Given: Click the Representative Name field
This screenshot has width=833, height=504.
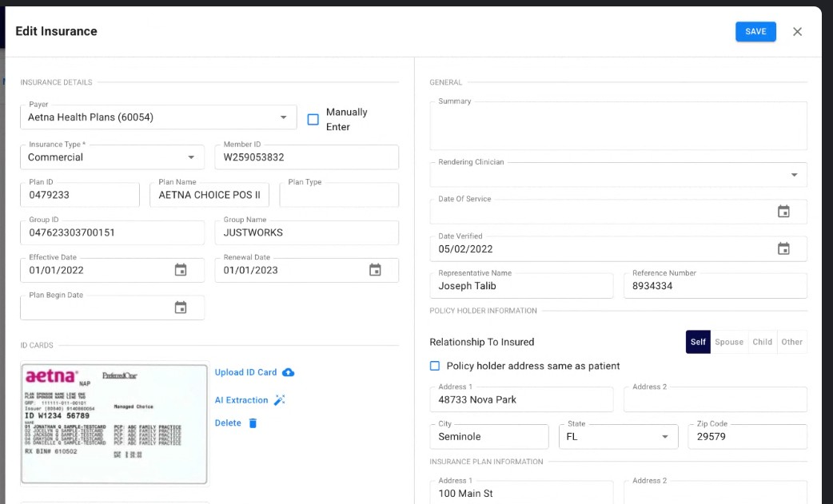Looking at the screenshot, I should [521, 286].
